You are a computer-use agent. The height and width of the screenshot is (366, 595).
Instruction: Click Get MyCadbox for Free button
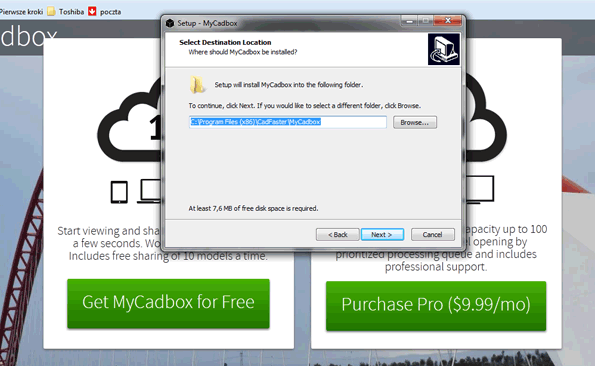pos(168,303)
